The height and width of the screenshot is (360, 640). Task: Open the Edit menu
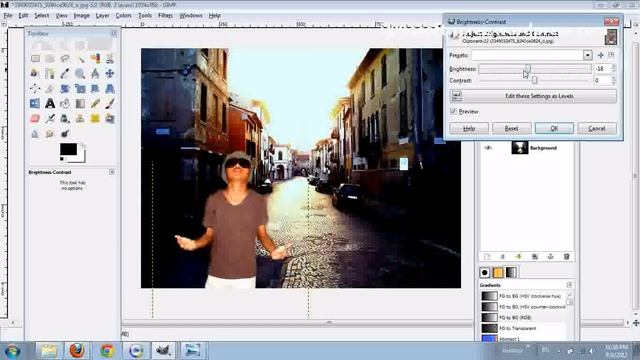23,16
